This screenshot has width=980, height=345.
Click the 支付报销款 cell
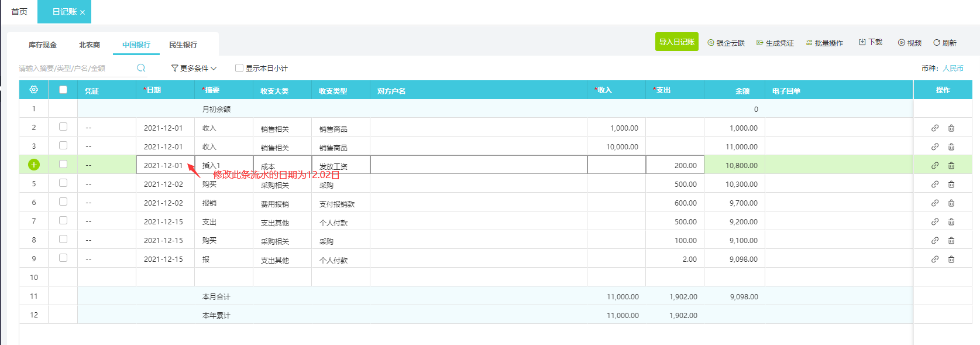341,203
